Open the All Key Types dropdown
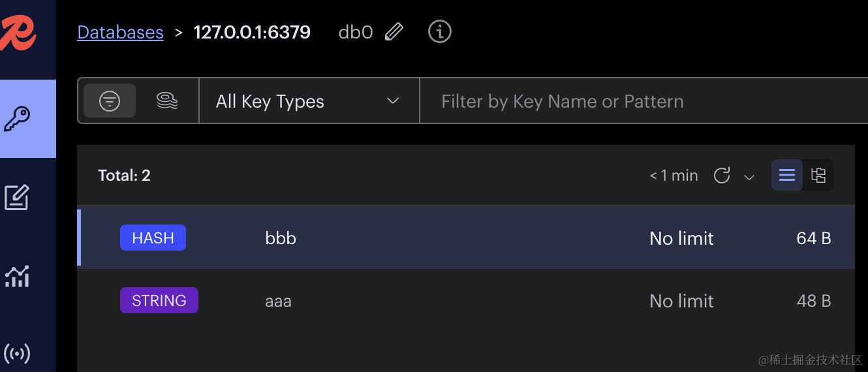The width and height of the screenshot is (868, 372). 308,101
